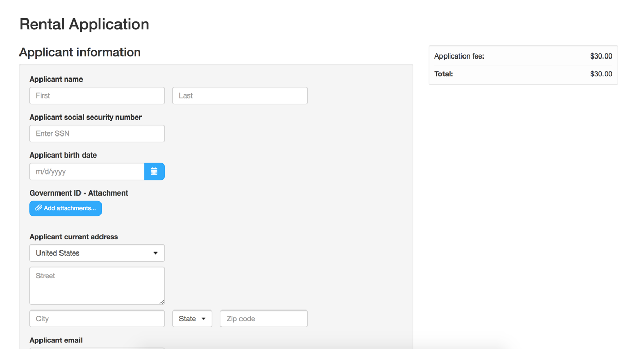Click the Application fee: label
644x349 pixels.
[x=459, y=56]
